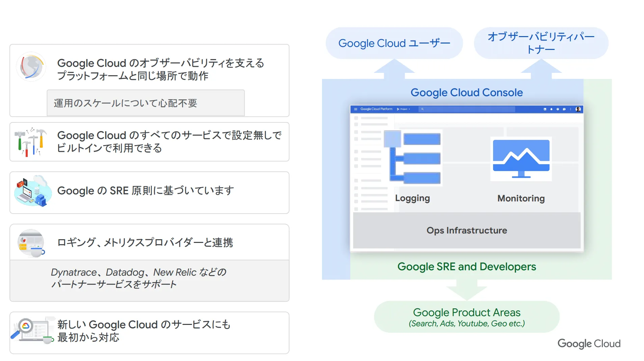Click the SRE cloud illustration icon
The width and height of the screenshot is (644, 361).
[x=33, y=191]
